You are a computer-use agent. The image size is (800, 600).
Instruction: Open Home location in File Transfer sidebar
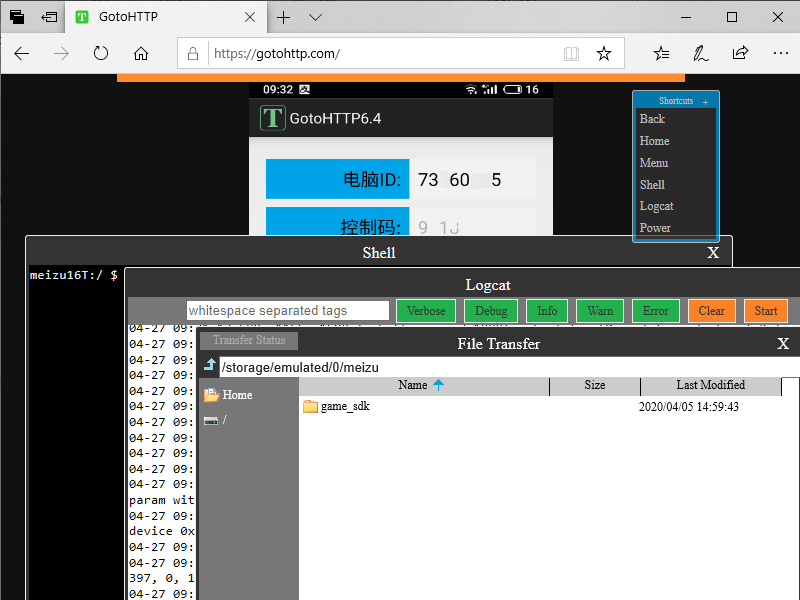click(228, 395)
